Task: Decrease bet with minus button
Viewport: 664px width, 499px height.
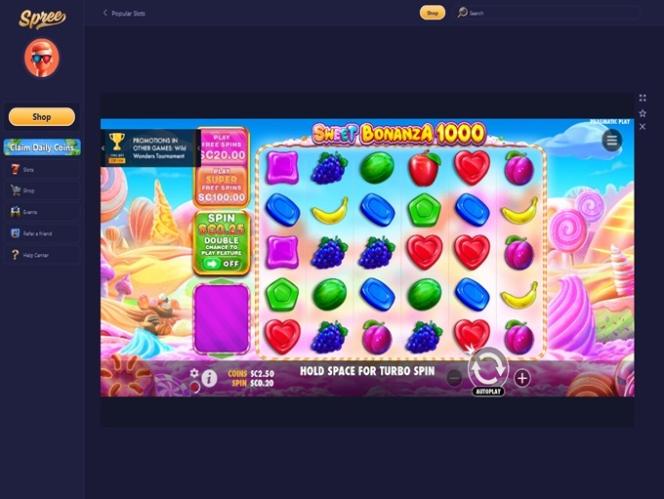Action: [x=454, y=377]
